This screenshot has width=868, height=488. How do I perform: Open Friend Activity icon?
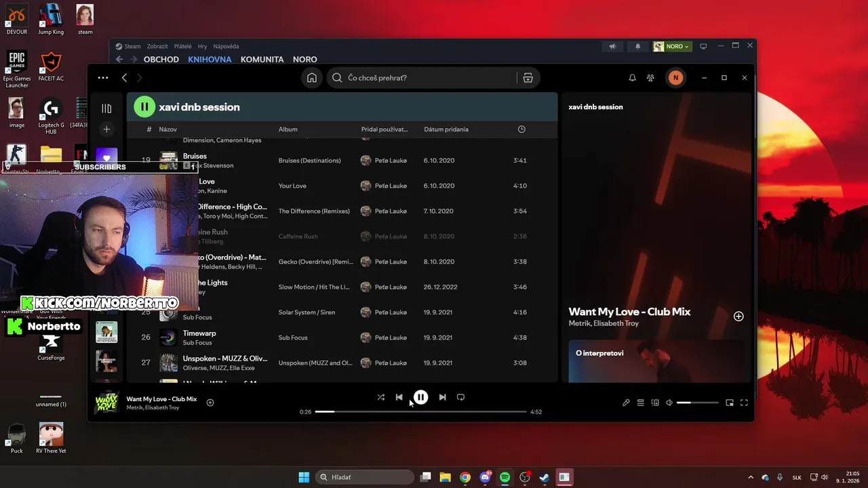tap(650, 78)
